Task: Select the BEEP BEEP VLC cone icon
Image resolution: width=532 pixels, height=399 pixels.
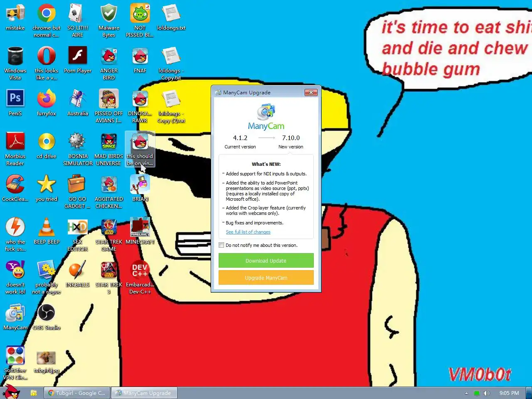Action: pyautogui.click(x=47, y=228)
